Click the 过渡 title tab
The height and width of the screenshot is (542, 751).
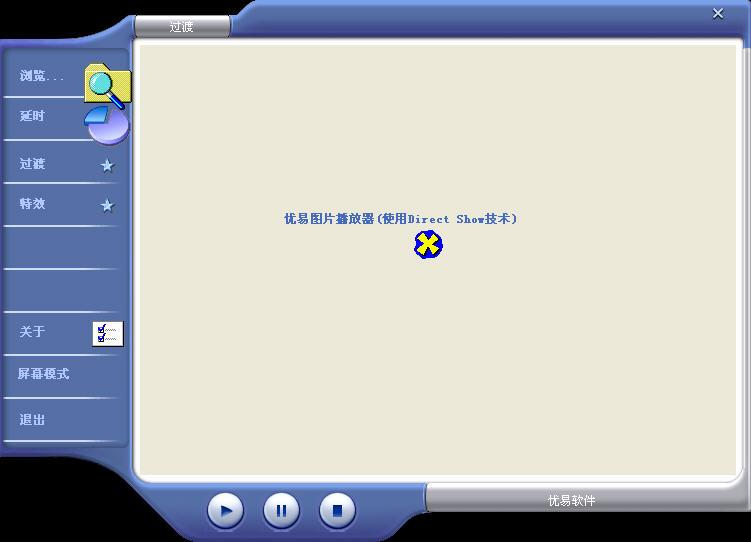coord(182,26)
